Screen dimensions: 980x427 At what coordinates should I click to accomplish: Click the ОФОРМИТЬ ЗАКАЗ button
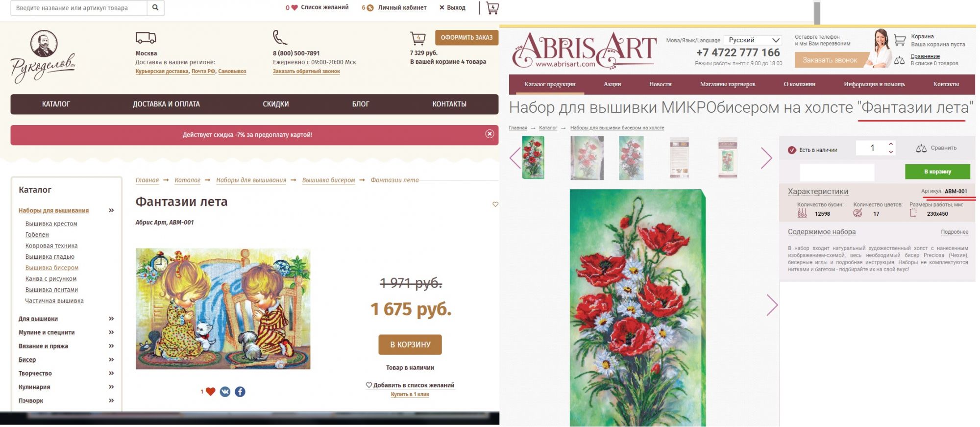point(466,37)
